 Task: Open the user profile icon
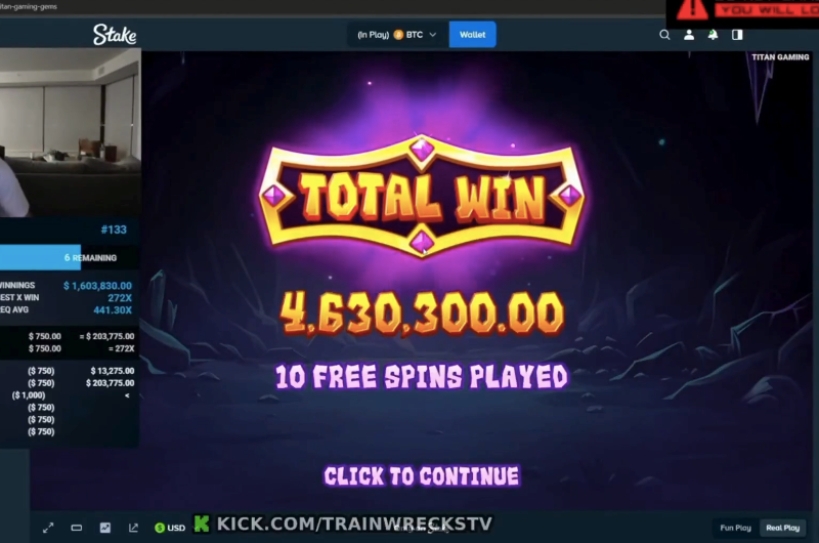point(689,34)
